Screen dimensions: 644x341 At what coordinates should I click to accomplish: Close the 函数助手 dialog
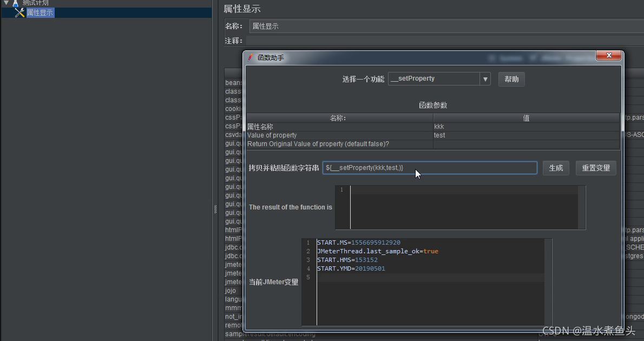[608, 55]
